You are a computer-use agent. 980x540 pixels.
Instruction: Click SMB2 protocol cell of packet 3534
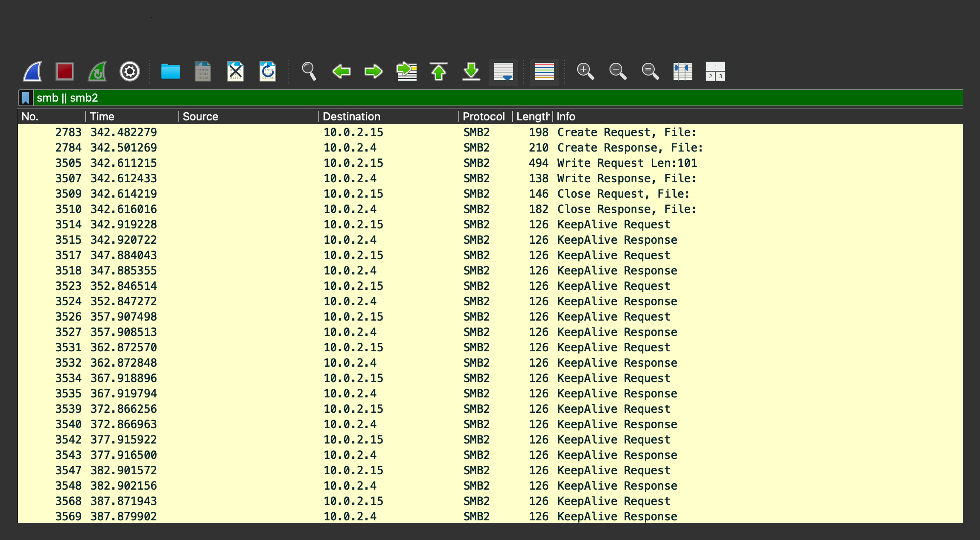[x=476, y=378]
